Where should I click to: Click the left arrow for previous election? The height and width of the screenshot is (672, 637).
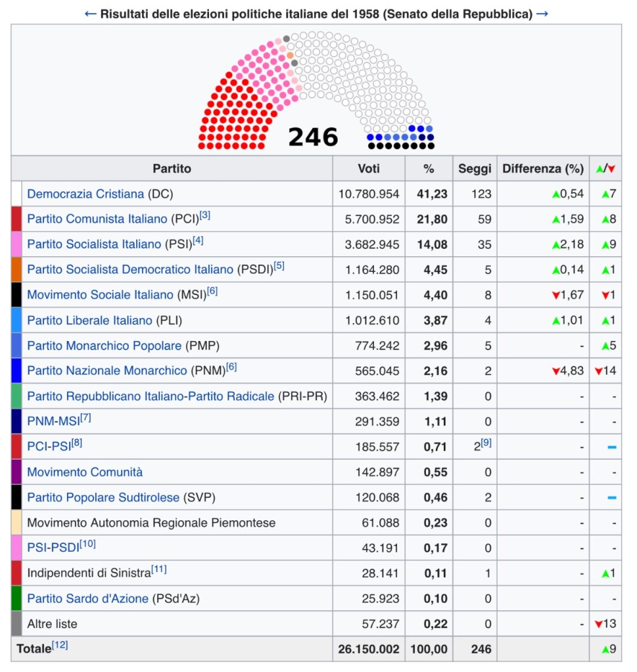(x=90, y=14)
